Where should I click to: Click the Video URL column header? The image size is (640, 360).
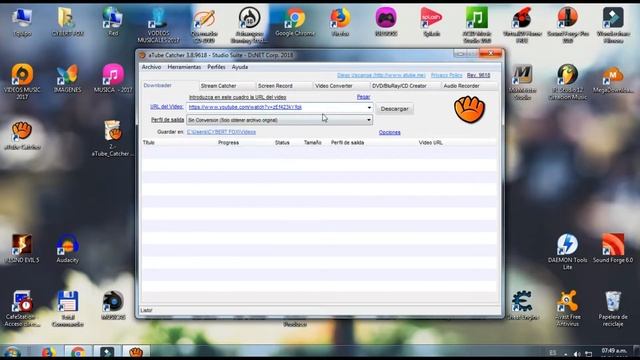(x=431, y=142)
